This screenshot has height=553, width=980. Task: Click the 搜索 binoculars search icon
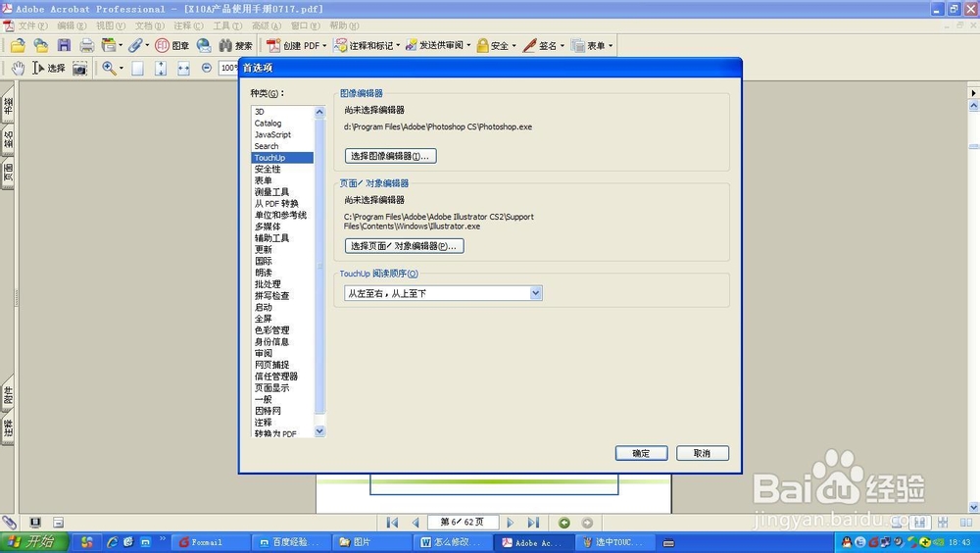click(x=235, y=45)
